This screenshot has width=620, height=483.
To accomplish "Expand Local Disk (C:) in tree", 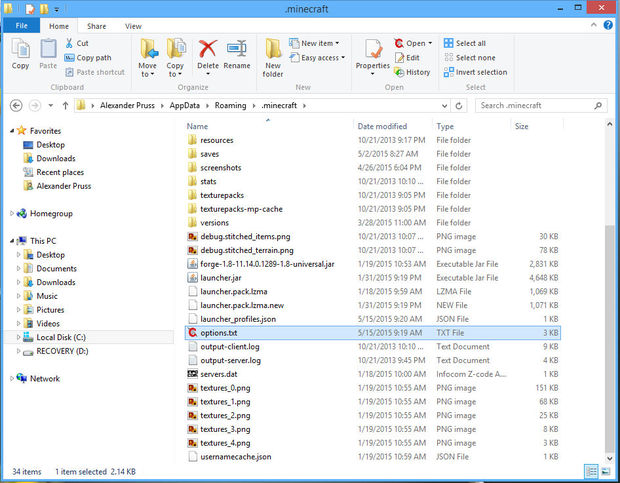I will [18, 337].
